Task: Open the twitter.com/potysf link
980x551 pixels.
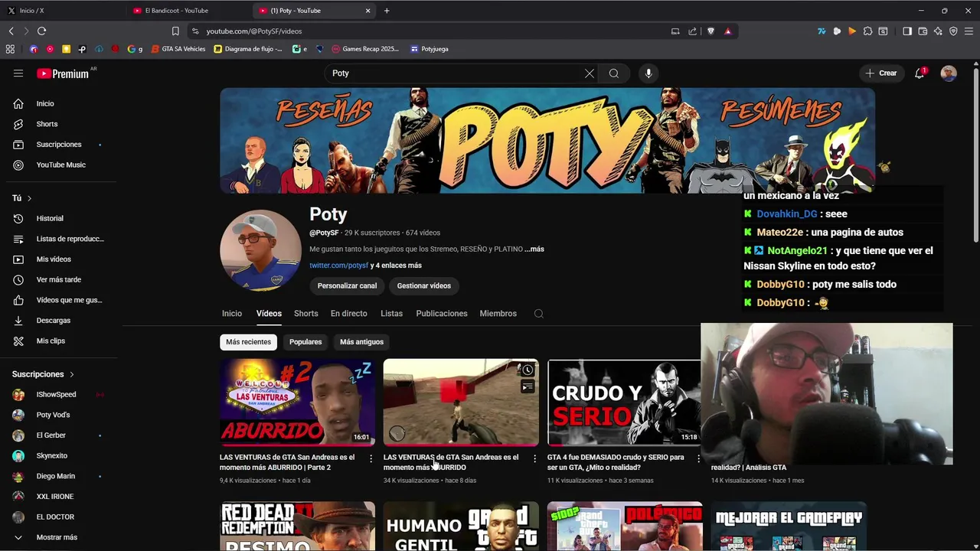Action: (x=338, y=266)
